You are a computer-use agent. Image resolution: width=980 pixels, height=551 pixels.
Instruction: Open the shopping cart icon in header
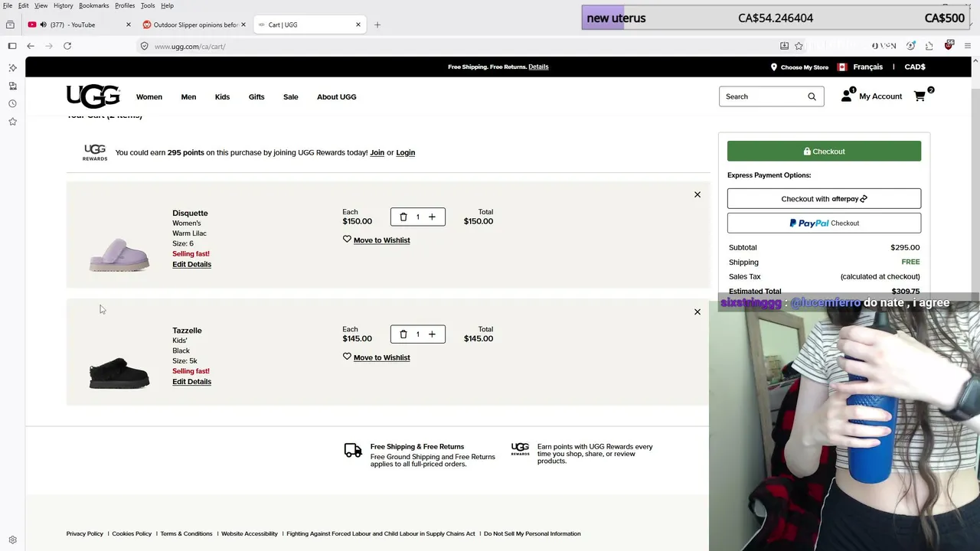(x=920, y=96)
